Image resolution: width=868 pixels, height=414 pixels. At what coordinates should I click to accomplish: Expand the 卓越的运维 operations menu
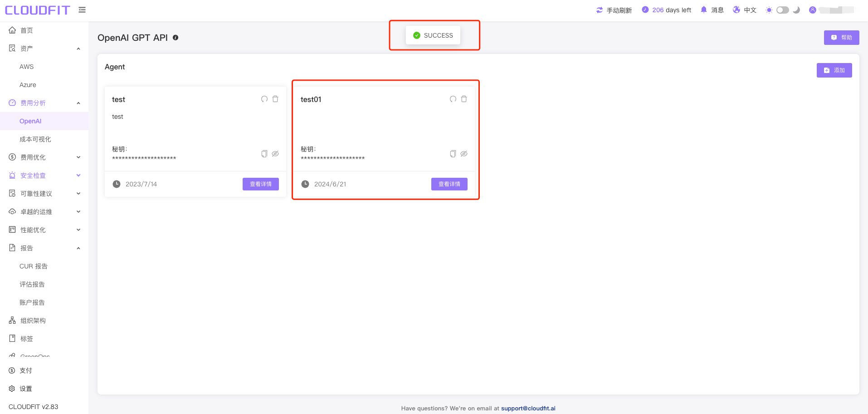point(44,212)
